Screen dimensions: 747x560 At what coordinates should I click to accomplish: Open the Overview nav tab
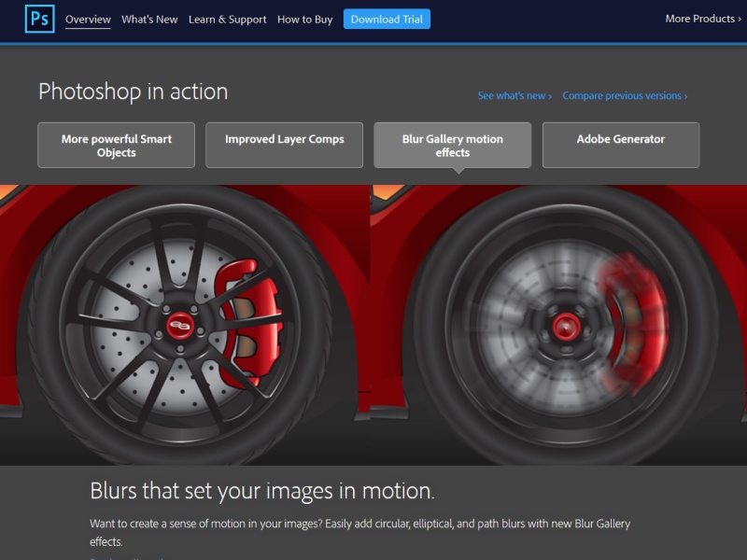[x=88, y=20]
